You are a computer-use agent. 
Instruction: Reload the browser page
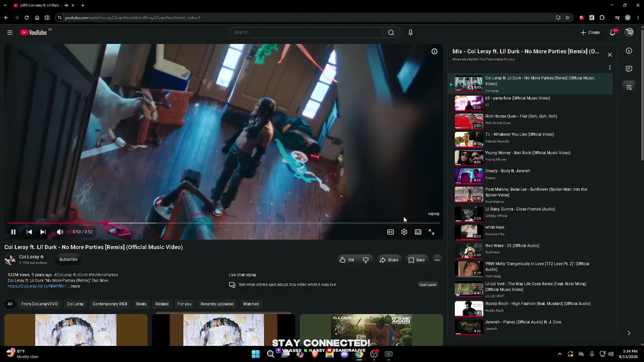27,18
